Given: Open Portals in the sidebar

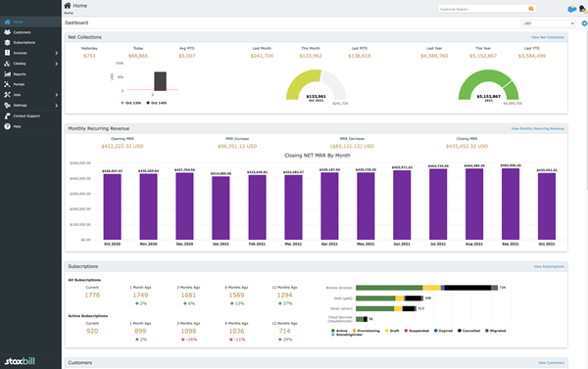Looking at the screenshot, I should (30, 84).
